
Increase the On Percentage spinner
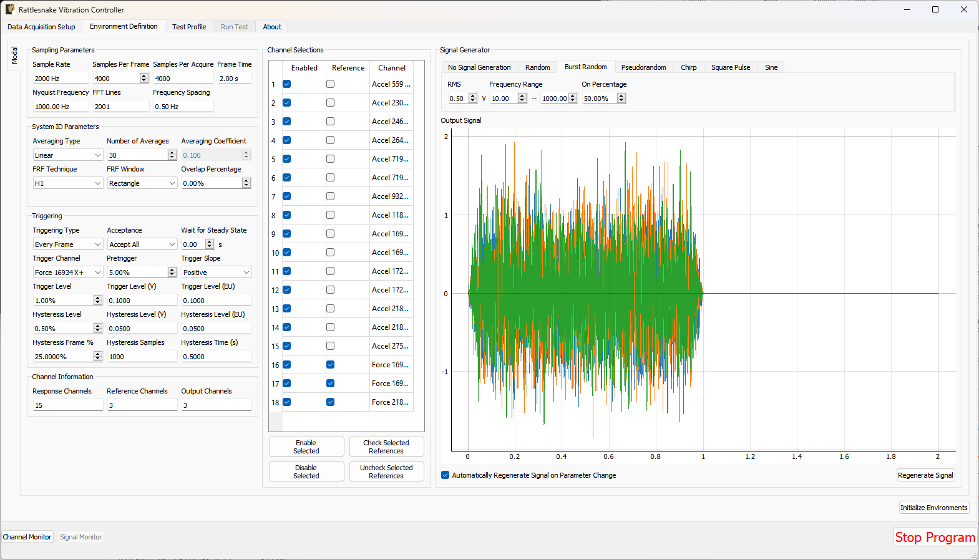coord(621,96)
